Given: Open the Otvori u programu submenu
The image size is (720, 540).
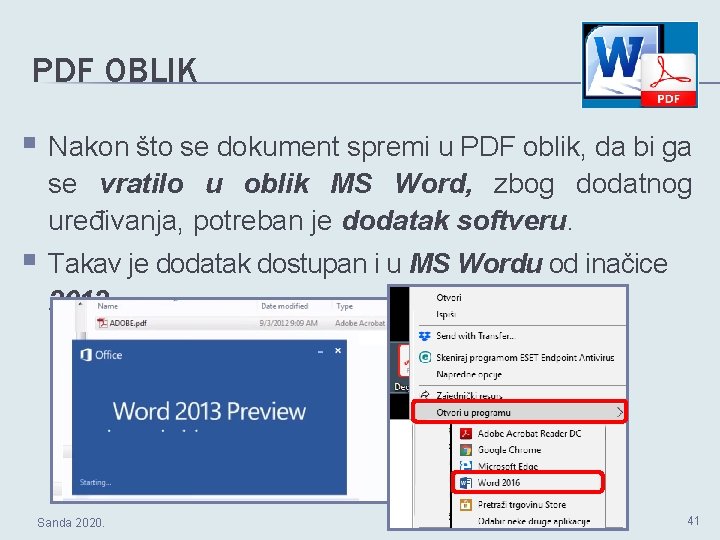Looking at the screenshot, I should coord(519,412).
